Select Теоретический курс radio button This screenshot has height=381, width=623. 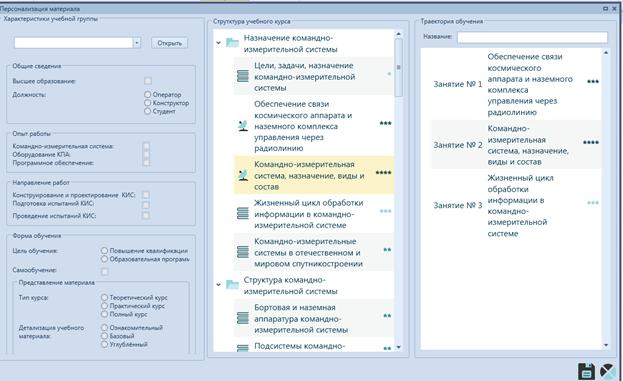point(104,297)
